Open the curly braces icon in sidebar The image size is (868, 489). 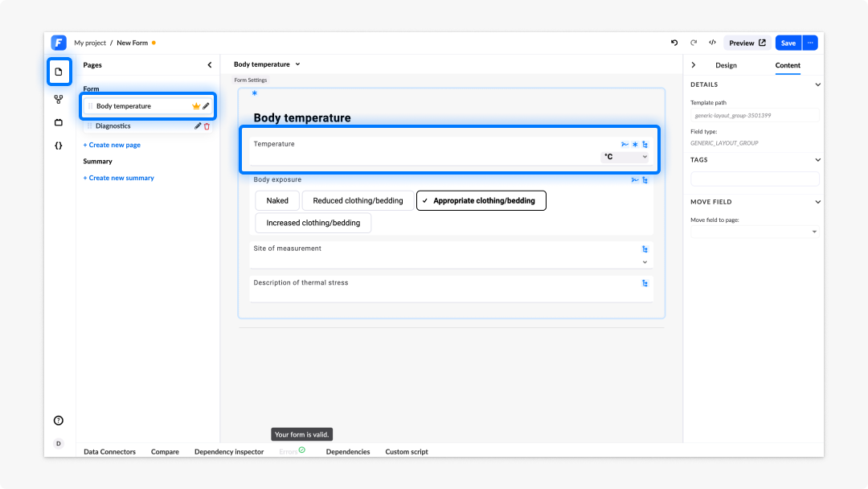click(59, 146)
